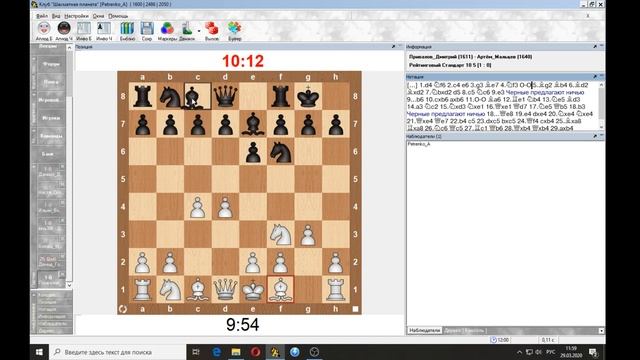
Task: Click the Windows taskbar search field
Action: (x=118, y=352)
